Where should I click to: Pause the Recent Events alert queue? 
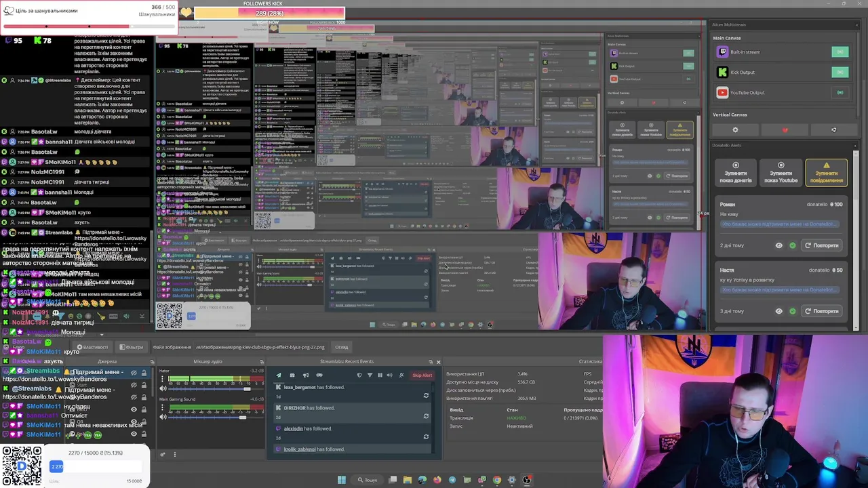point(380,375)
